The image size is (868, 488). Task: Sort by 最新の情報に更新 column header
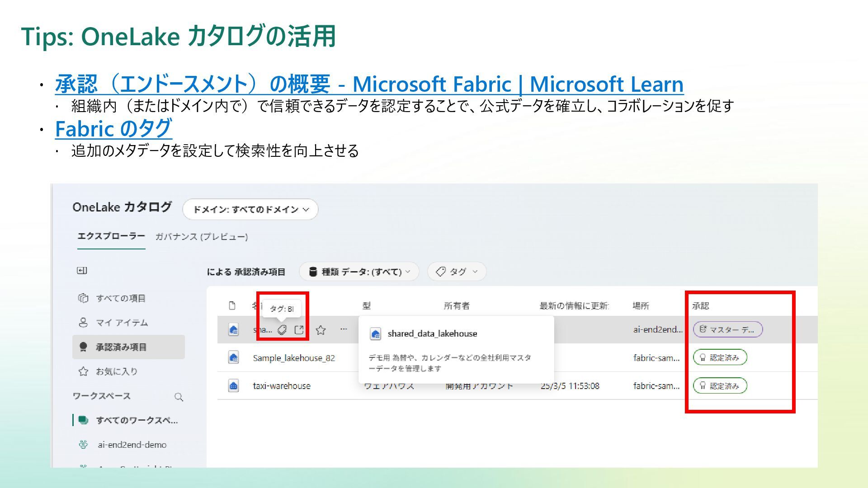(x=574, y=306)
